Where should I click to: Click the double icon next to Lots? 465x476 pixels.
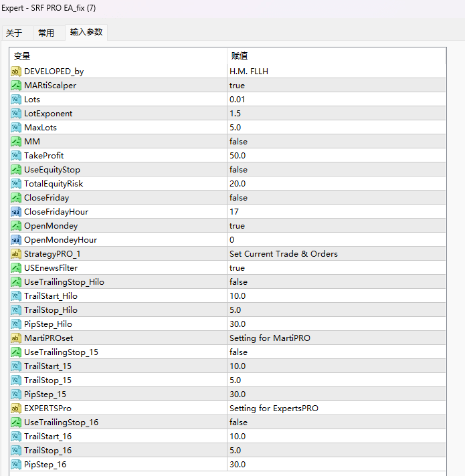click(x=16, y=99)
